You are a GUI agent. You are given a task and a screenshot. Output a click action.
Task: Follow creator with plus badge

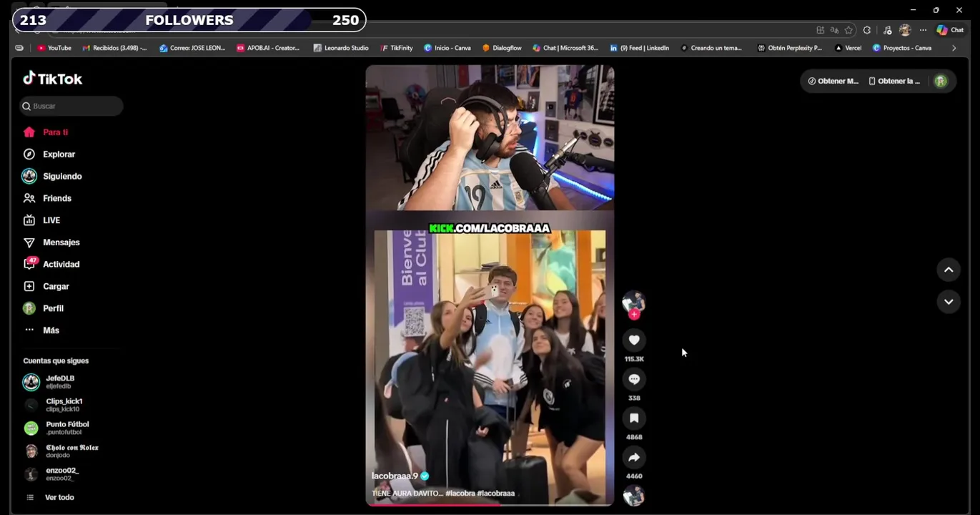pyautogui.click(x=634, y=314)
